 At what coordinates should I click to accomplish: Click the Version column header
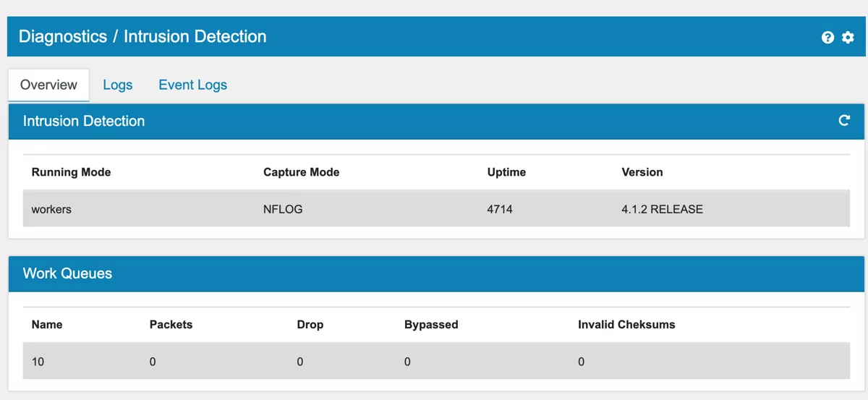642,172
